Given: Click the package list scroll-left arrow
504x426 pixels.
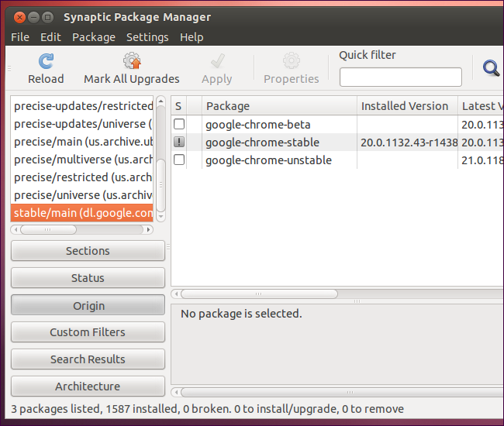Looking at the screenshot, I should click(x=176, y=294).
